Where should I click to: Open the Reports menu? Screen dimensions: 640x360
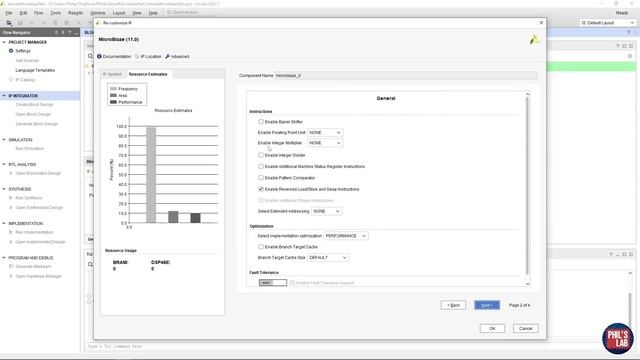point(75,13)
